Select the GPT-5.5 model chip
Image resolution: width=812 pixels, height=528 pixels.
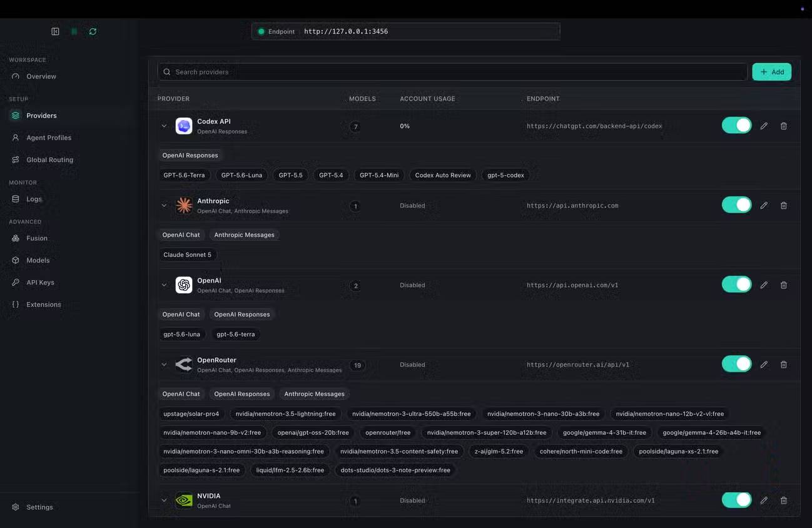(290, 175)
